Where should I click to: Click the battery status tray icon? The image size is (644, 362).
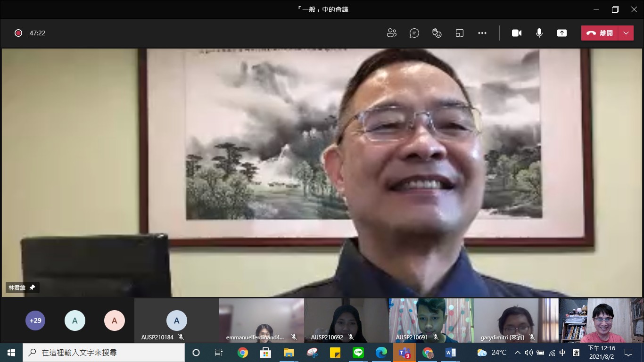point(540,353)
